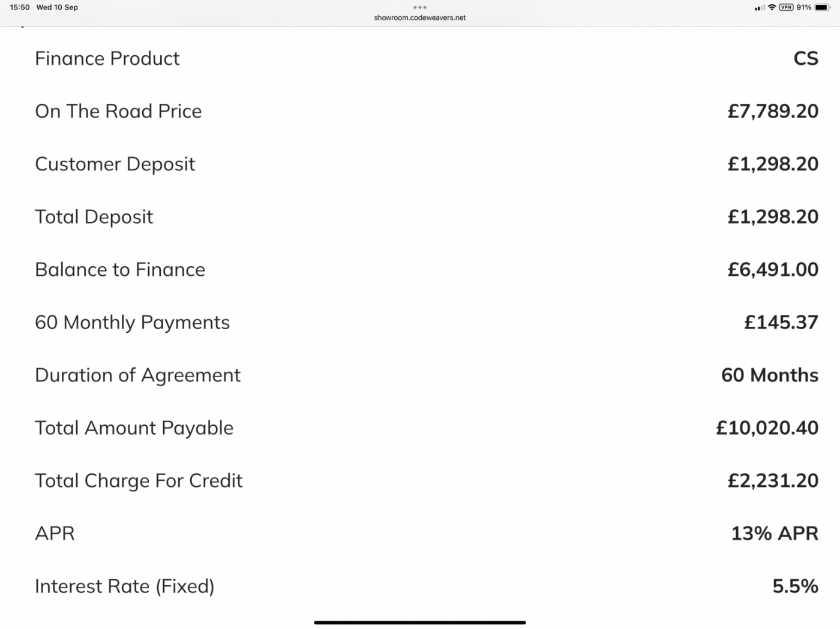The image size is (840, 629).
Task: Tap the home indicator bar
Action: pyautogui.click(x=420, y=622)
